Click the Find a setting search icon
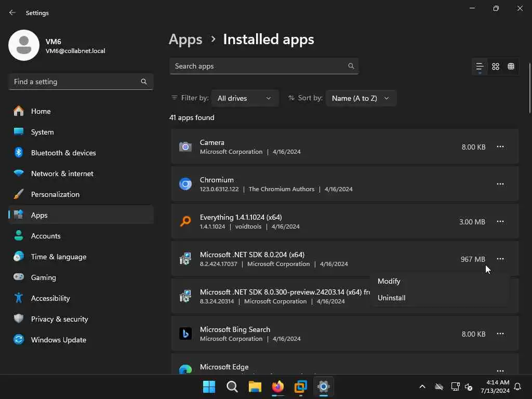532x399 pixels. coord(143,82)
